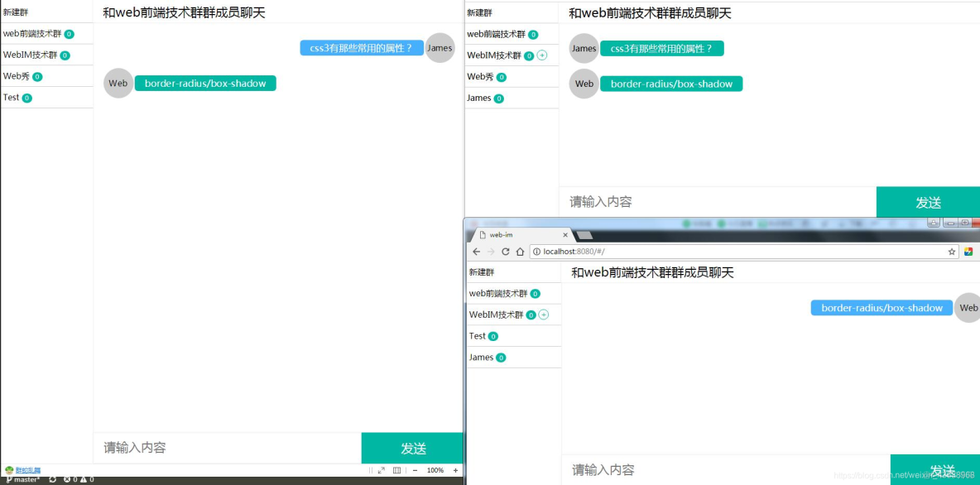Click the master* git branch in status bar
Viewport: 980px width, 485px height.
tap(23, 479)
